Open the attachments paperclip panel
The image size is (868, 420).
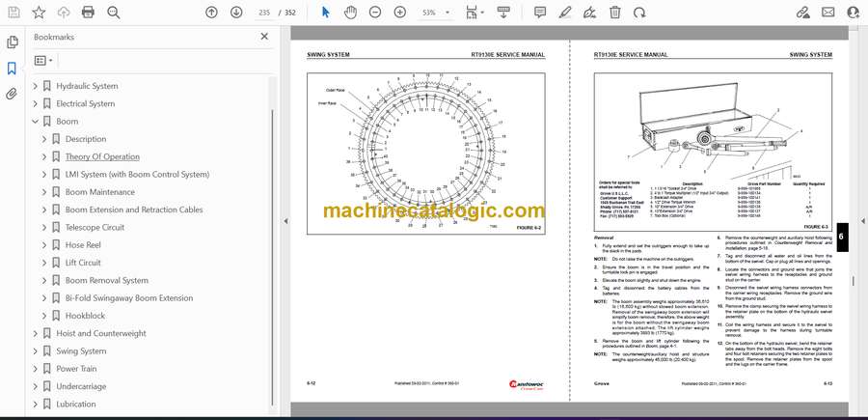(13, 95)
